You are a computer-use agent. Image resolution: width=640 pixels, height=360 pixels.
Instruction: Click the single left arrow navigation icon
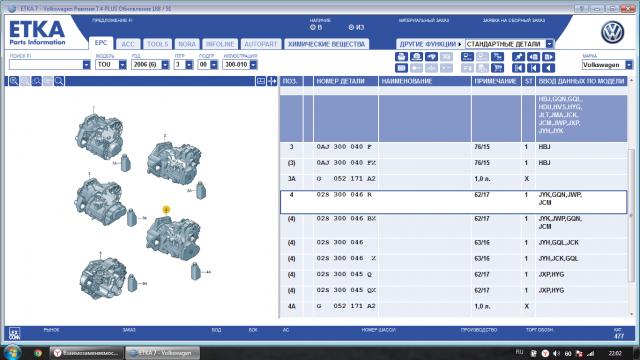pyautogui.click(x=549, y=68)
